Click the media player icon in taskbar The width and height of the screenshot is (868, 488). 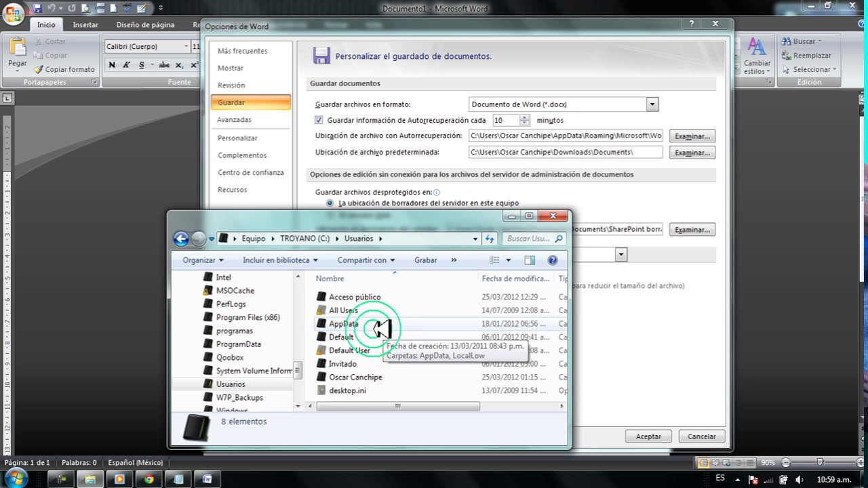tap(119, 479)
